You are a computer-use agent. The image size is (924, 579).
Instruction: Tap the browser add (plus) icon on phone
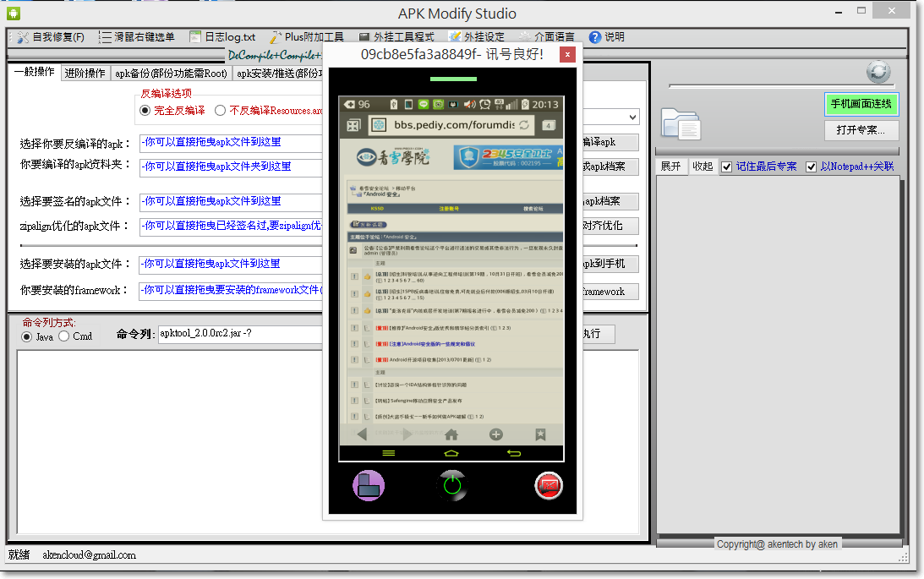click(x=496, y=434)
